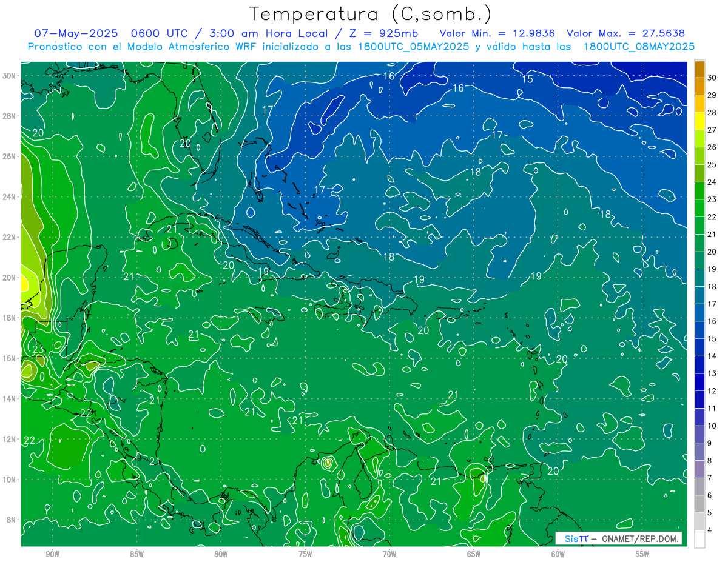The height and width of the screenshot is (562, 728).
Task: Click the 'SisTT – ONAMET/REP.DOM.' credit box
Action: (619, 538)
